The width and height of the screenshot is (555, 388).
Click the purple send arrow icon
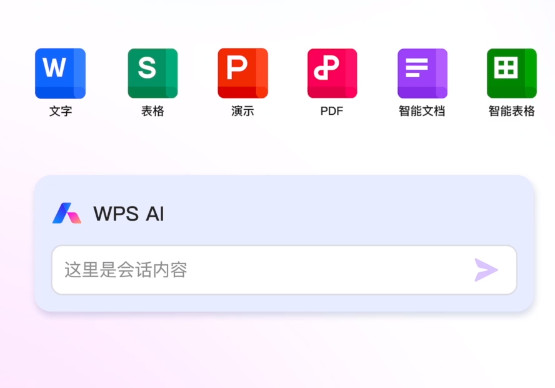tap(486, 270)
